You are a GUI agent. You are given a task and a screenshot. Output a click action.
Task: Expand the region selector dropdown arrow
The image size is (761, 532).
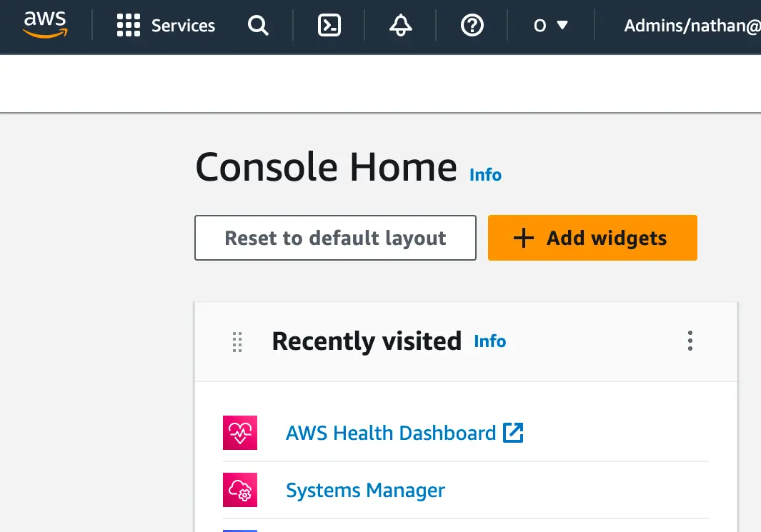562,26
